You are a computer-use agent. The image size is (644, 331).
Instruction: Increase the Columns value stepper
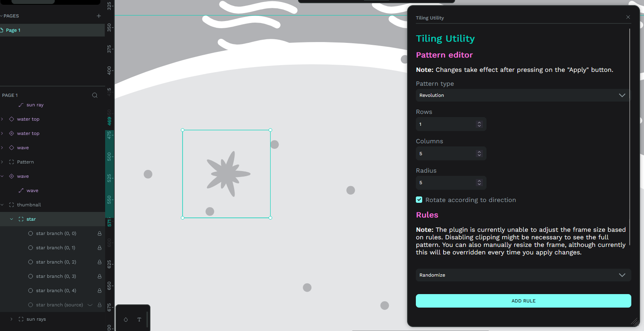click(x=479, y=152)
